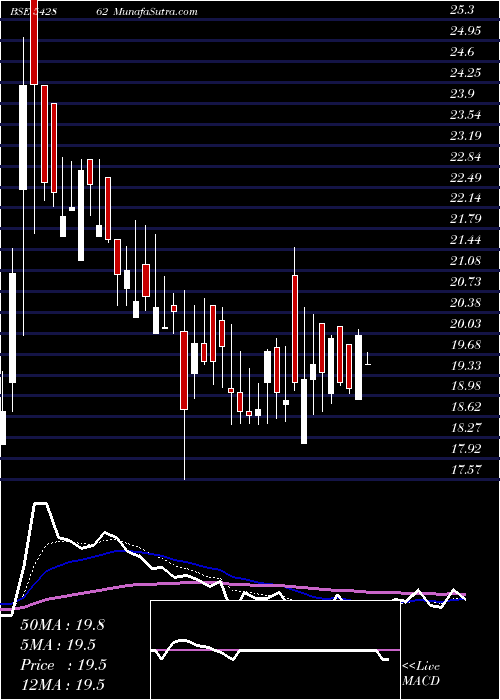Click the 22.84 price axis label

465,157
